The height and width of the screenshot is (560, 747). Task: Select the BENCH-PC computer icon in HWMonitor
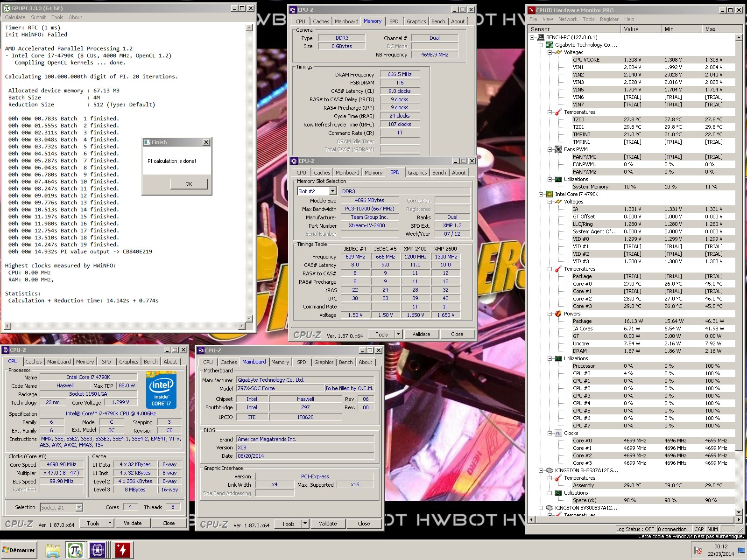point(541,37)
